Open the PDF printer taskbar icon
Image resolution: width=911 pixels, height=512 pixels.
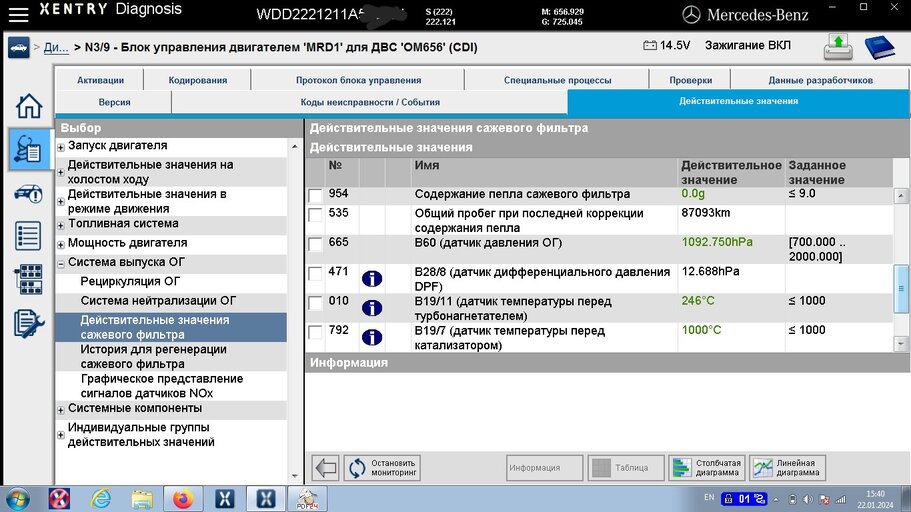(x=307, y=499)
